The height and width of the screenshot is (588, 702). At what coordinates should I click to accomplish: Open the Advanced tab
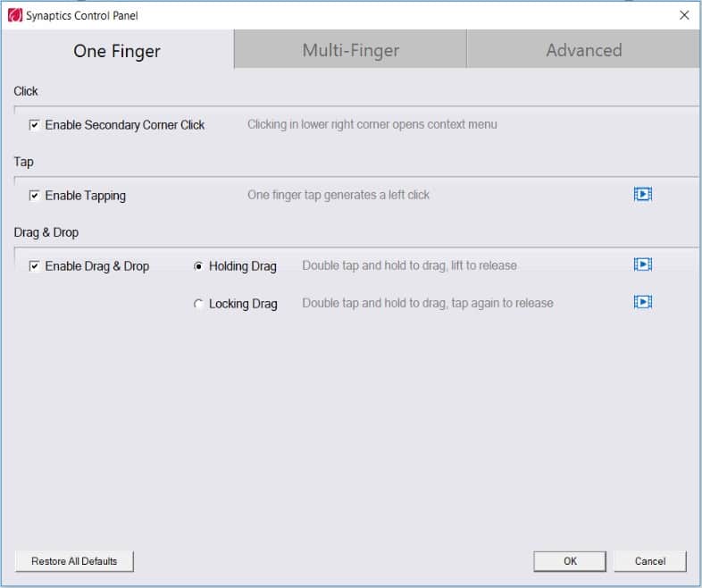(583, 50)
